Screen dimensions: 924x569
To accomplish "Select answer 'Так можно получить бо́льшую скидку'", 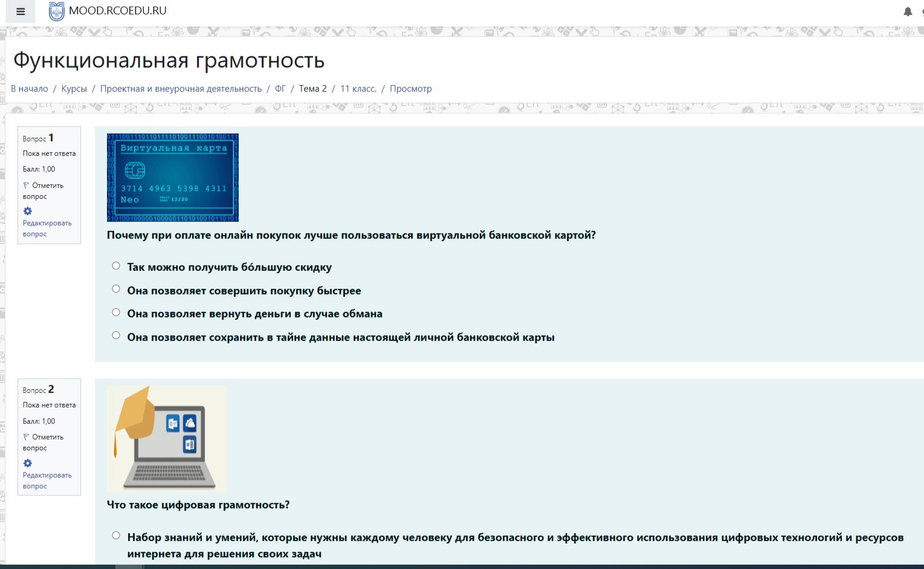I will (116, 265).
